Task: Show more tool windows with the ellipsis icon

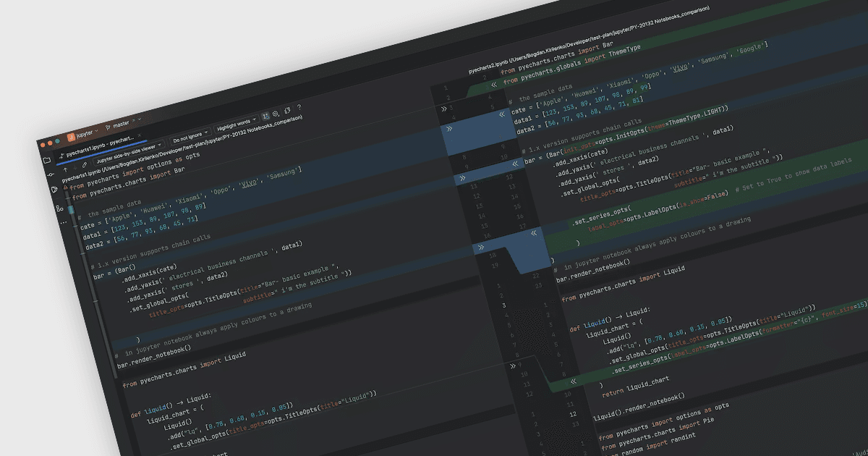Action: 64,222
